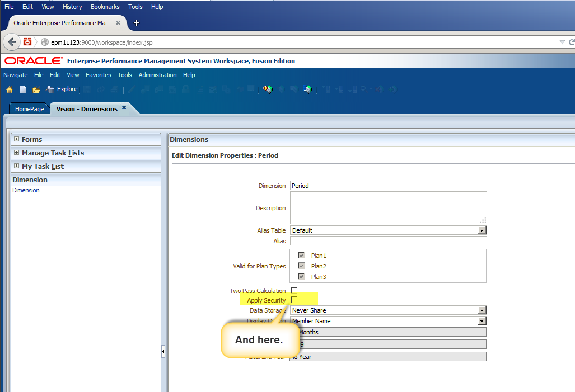Image resolution: width=575 pixels, height=392 pixels.
Task: Click the grayed-out padlock toolbar icon
Action: 185,89
